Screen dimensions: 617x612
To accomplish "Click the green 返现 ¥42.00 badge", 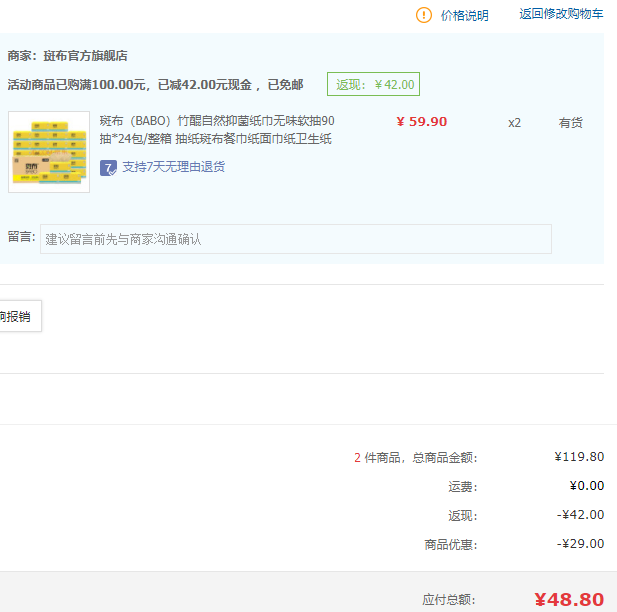I will pos(373,84).
